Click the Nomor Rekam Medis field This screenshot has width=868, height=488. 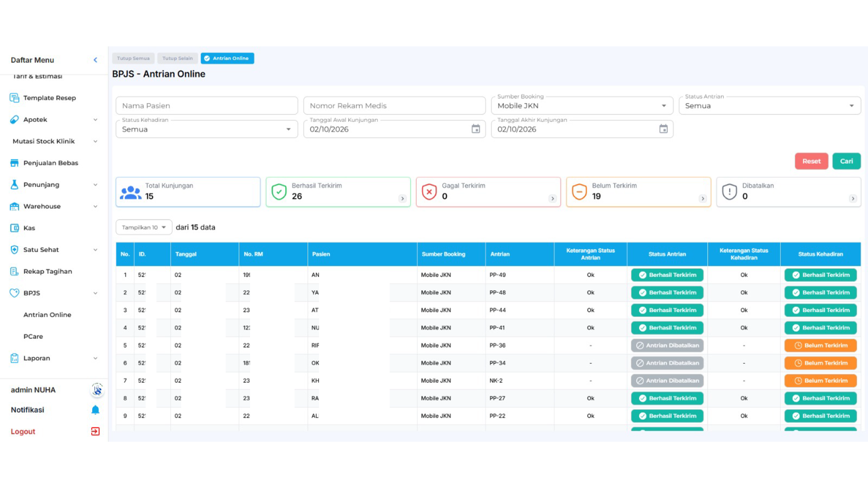pyautogui.click(x=394, y=106)
